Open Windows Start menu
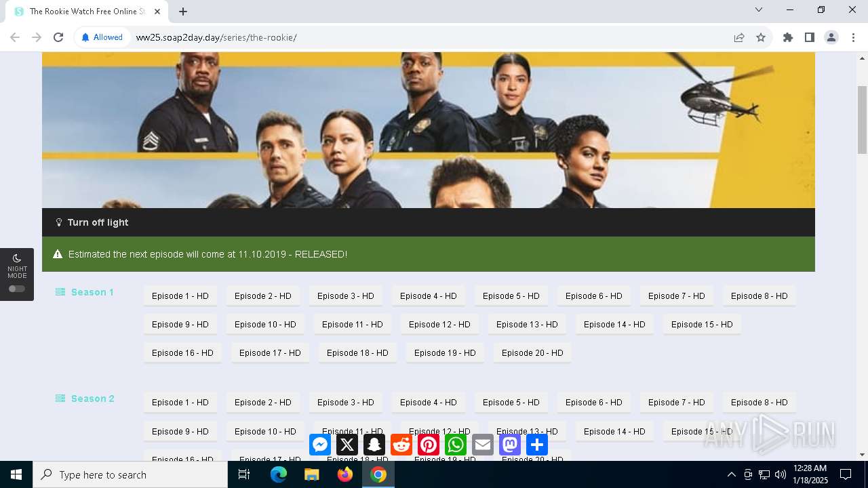 pyautogui.click(x=16, y=474)
